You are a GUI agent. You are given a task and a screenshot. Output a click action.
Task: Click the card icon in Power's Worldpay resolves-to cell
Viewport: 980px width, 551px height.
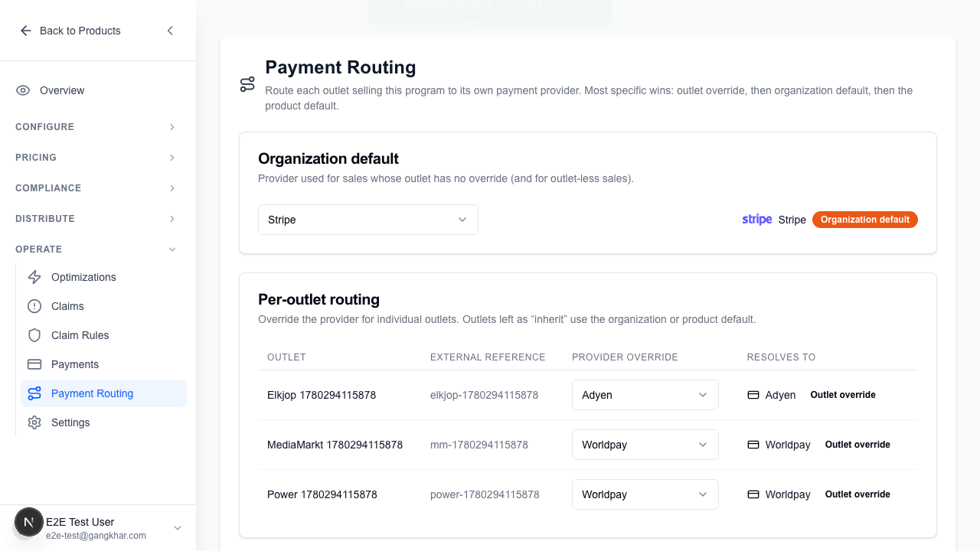753,494
